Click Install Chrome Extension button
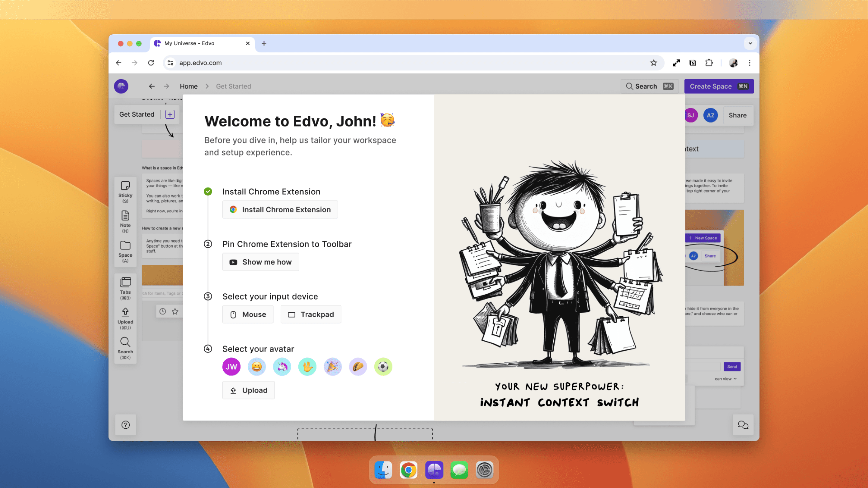 pos(280,209)
